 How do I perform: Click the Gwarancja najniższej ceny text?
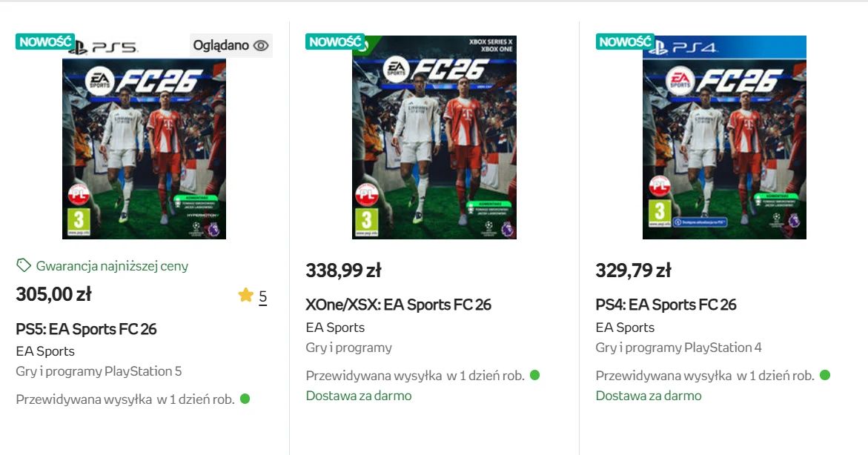113,266
